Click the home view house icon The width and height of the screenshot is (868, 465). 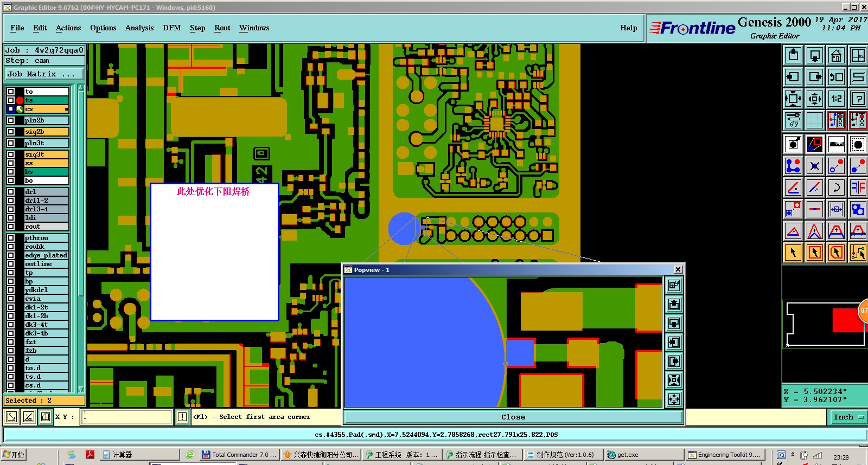[x=837, y=55]
